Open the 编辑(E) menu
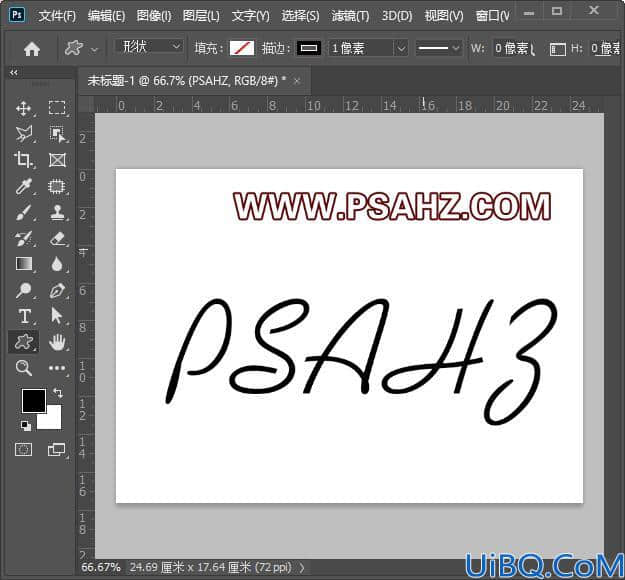This screenshot has height=580, width=625. 106,16
